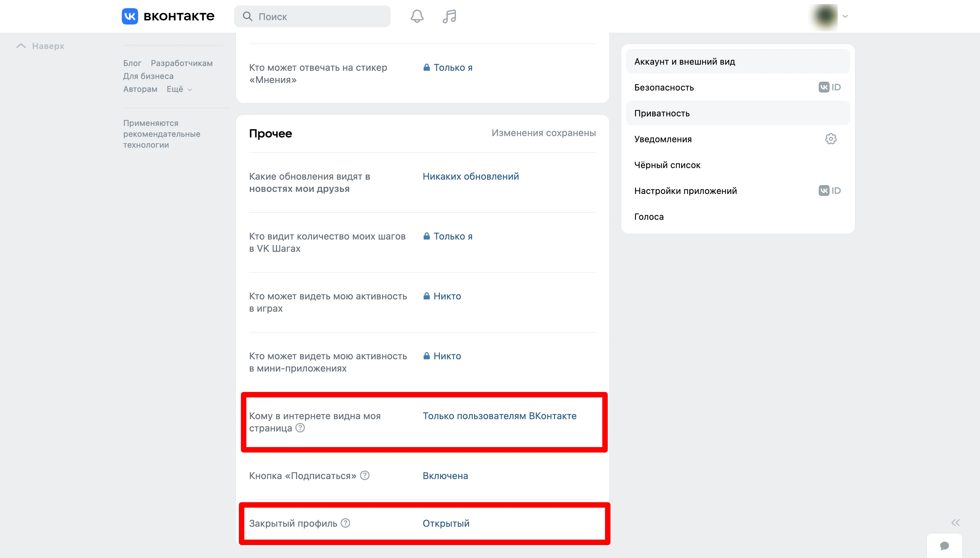980x558 pixels.
Task: Open the Разработчикам link
Action: pos(181,63)
